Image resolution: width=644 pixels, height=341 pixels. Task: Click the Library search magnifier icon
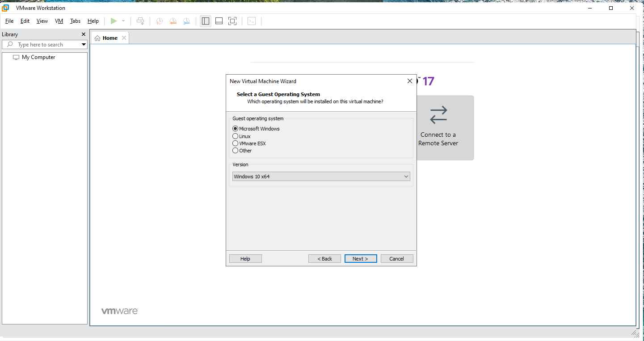[x=10, y=45]
